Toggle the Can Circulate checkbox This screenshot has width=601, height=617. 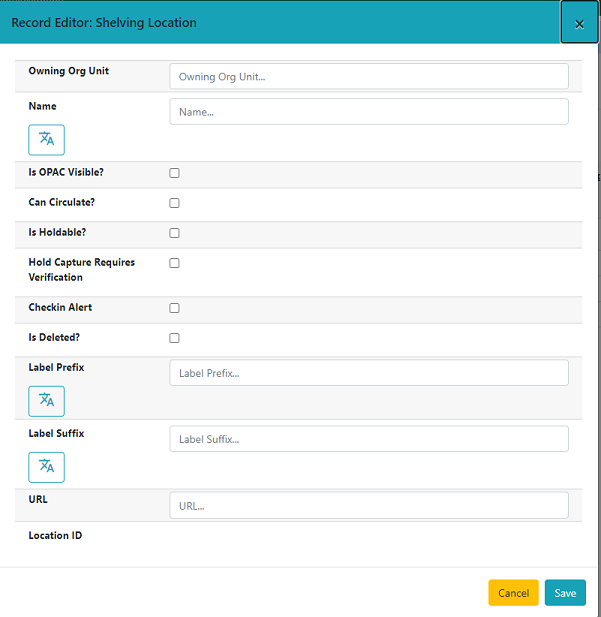174,203
